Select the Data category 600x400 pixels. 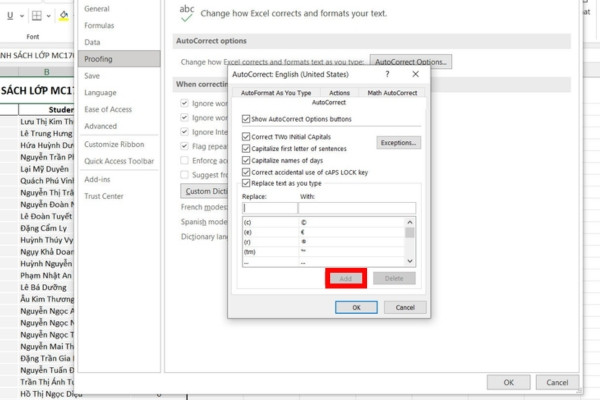[x=119, y=42]
